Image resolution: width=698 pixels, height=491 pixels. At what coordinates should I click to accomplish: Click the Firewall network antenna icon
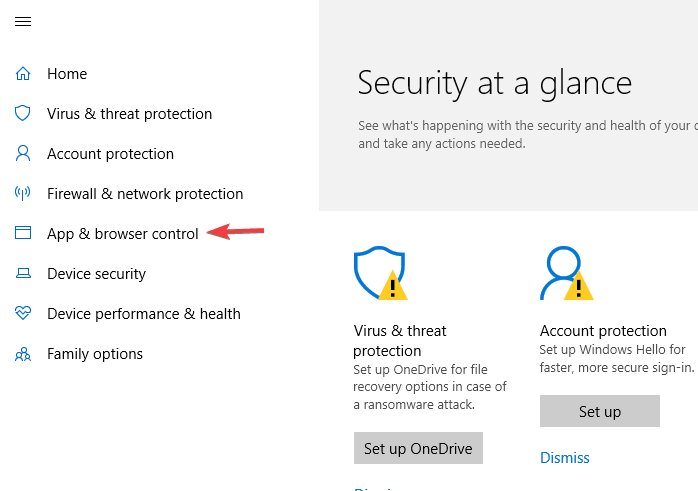tap(23, 194)
